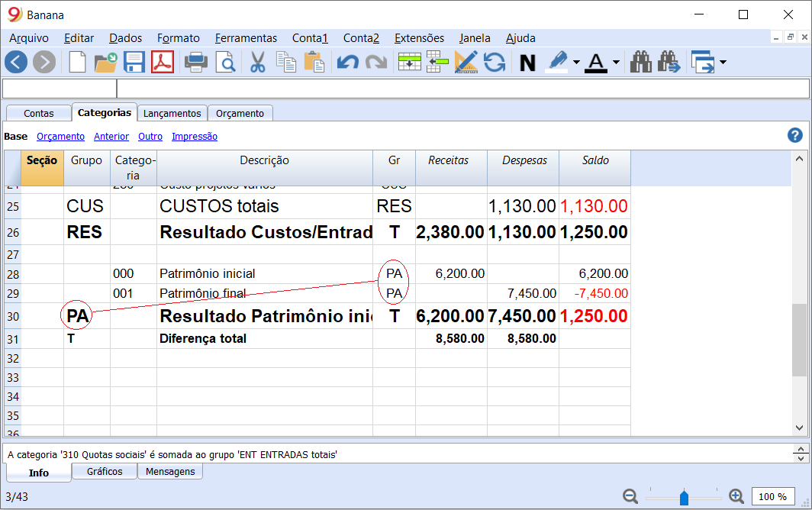
Task: Open the print preview magnifier icon
Action: pos(226,62)
